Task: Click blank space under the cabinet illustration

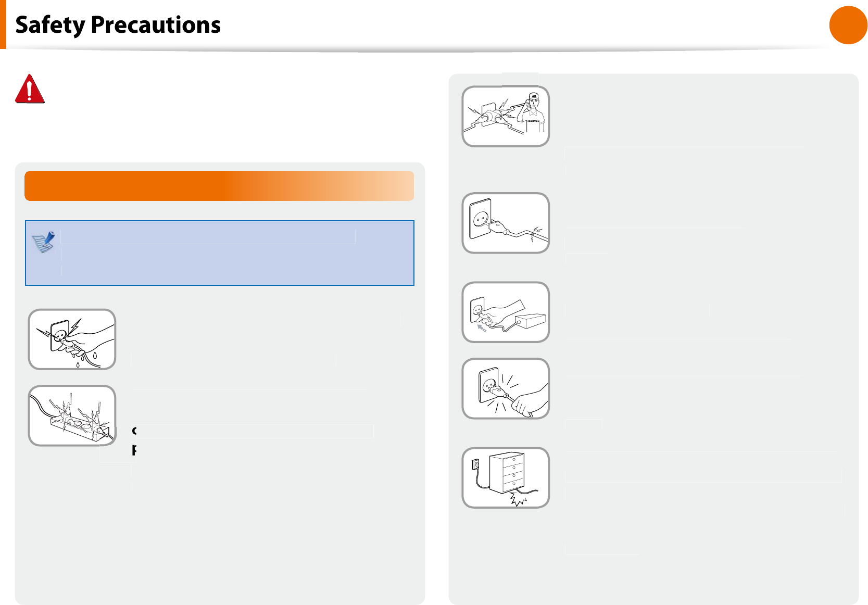Action: point(506,552)
